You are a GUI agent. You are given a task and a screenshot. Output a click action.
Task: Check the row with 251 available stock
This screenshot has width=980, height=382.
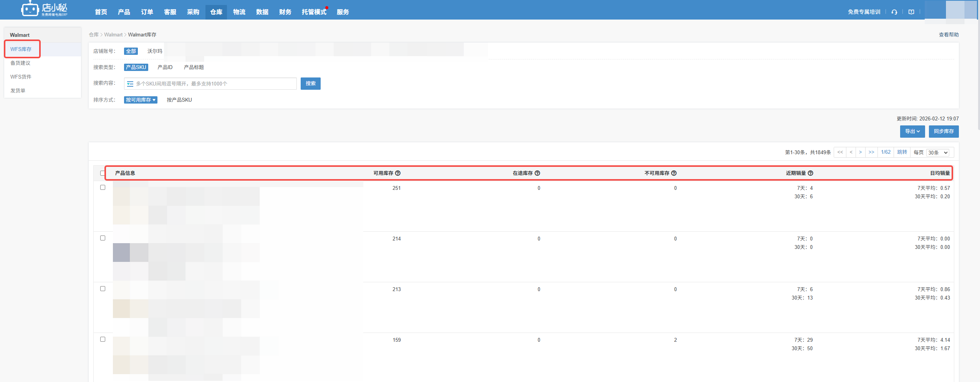click(103, 188)
